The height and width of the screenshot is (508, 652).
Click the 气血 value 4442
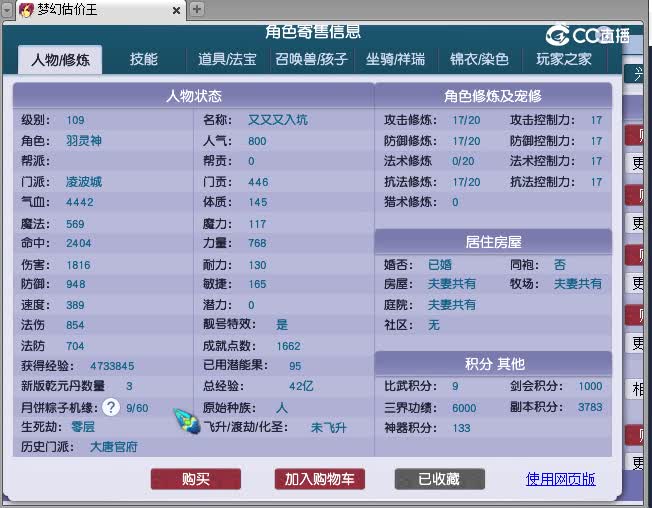[x=80, y=202]
